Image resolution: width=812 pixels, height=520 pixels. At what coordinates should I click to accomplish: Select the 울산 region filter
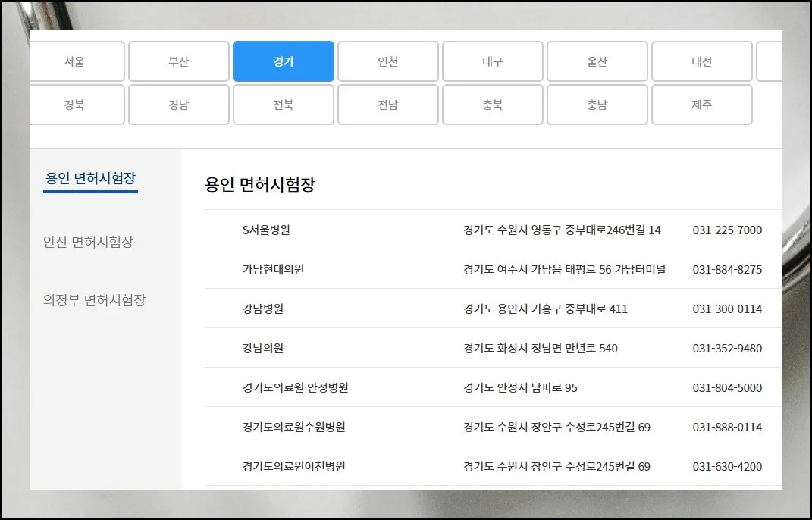(597, 61)
